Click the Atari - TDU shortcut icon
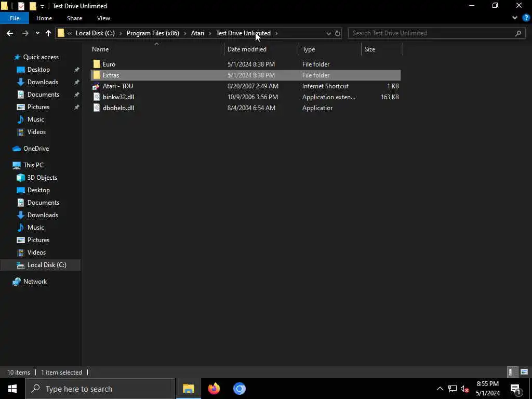This screenshot has width=532, height=399. [96, 86]
